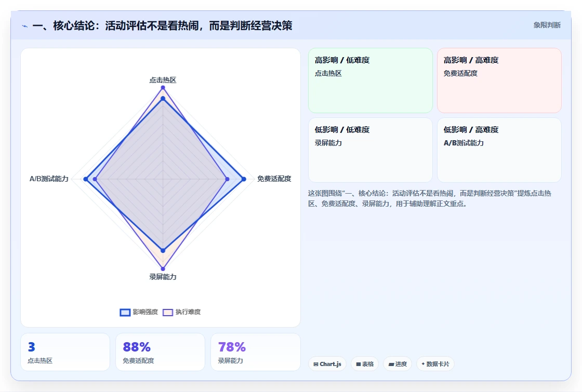Viewport: 582px width, 392px height.
Task: Open the 高影响 / 低难度 quadrant card
Action: coord(371,80)
